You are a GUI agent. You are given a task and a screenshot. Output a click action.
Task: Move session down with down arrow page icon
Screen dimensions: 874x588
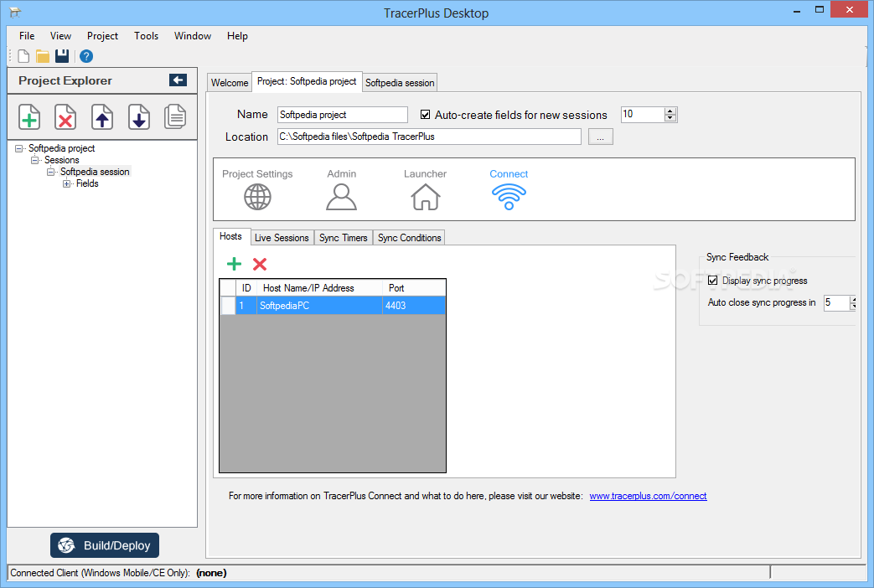(139, 117)
